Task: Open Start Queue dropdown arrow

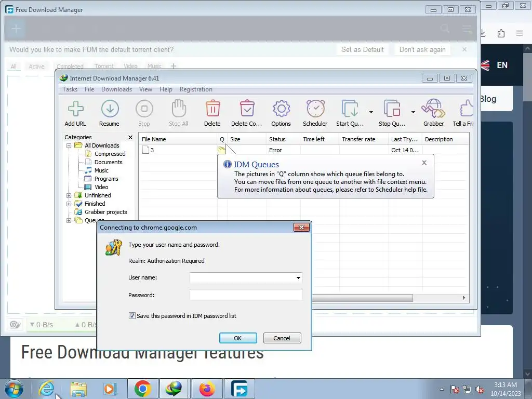Action: click(371, 112)
